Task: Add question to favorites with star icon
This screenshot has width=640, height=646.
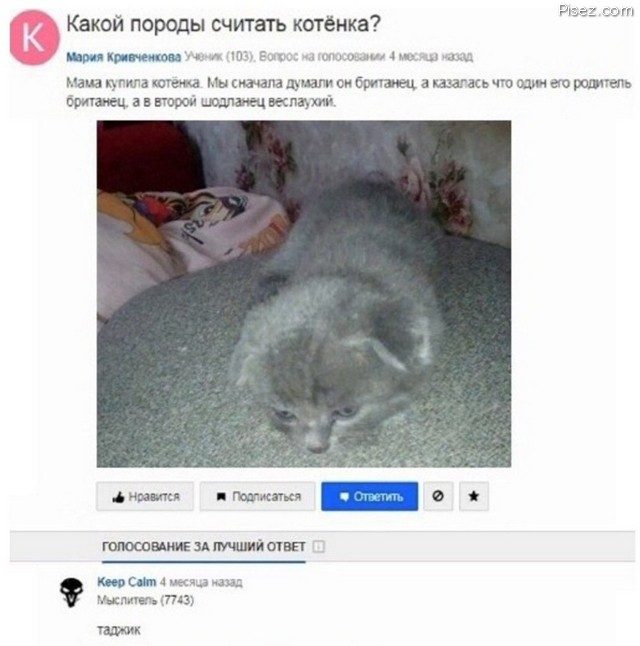Action: tap(474, 496)
